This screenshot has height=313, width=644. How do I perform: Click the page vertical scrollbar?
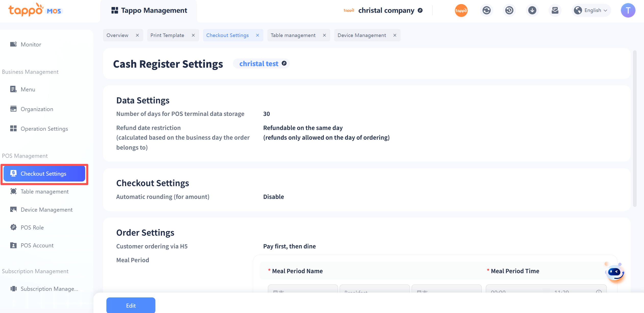point(635,128)
